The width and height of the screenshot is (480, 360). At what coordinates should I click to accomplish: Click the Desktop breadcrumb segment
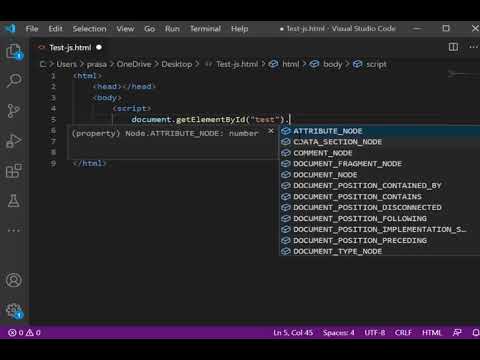[177, 64]
